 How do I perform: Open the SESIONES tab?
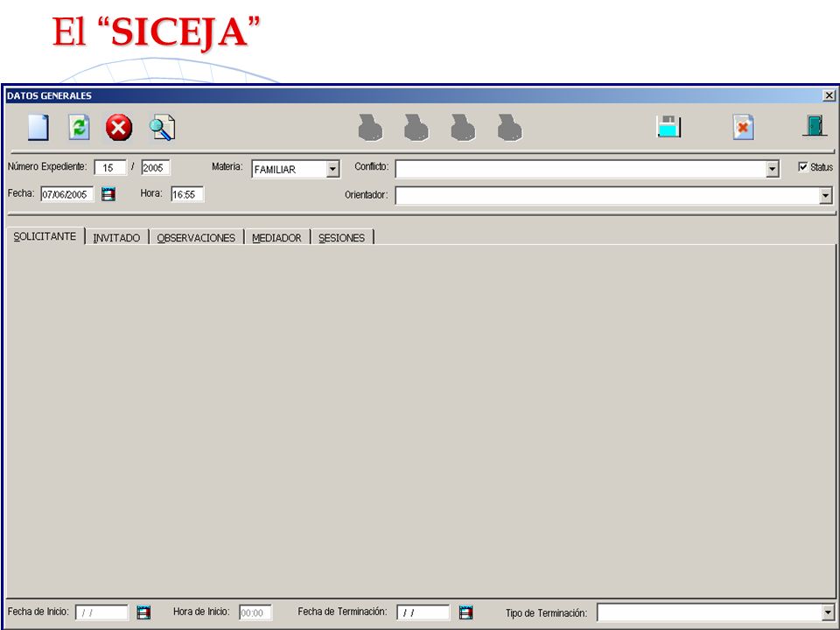coord(342,237)
